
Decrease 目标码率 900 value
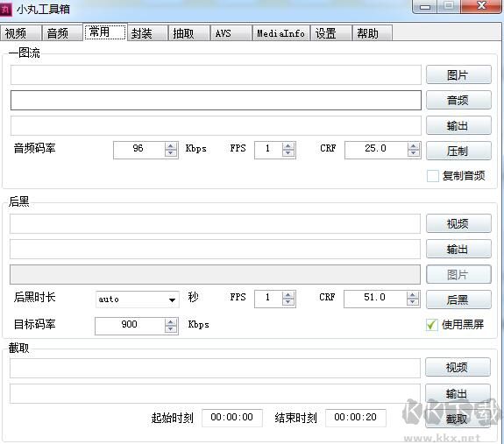171,329
